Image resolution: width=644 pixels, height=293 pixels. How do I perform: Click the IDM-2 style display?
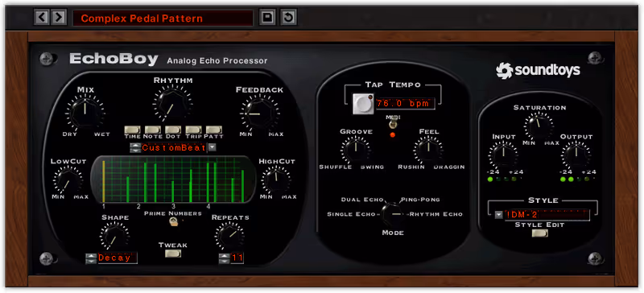(547, 215)
